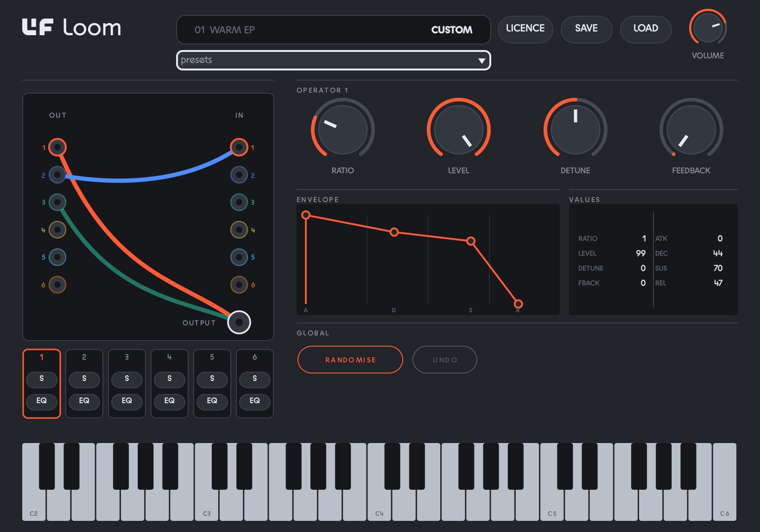Solo operator 5 with its S button
The height and width of the screenshot is (532, 760).
pos(212,379)
